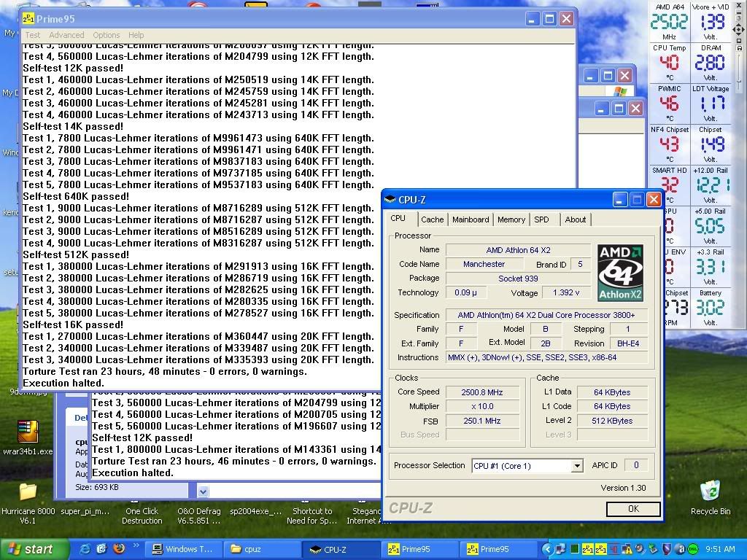
Task: Switch to the About tab in CPU-Z
Action: 576,219
